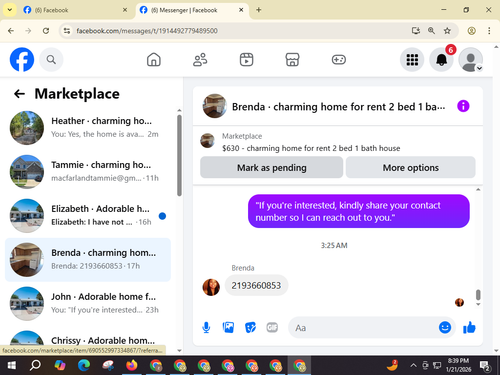Open the zoom magnifier icon in address bar
The height and width of the screenshot is (375, 500).
pyautogui.click(x=431, y=31)
